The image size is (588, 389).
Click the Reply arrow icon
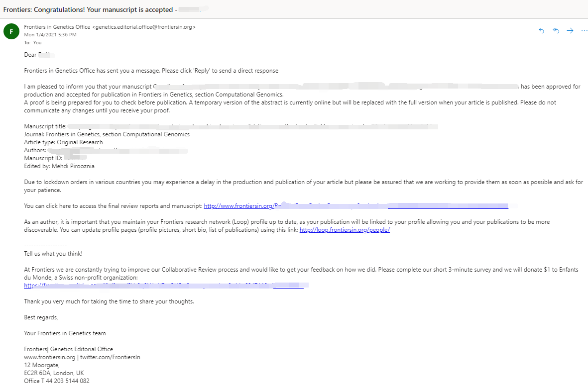[x=541, y=31]
